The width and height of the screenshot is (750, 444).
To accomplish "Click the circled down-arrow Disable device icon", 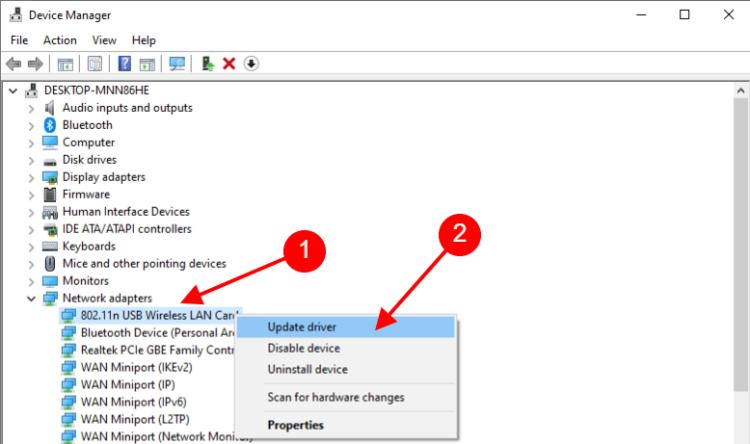I will click(x=251, y=64).
